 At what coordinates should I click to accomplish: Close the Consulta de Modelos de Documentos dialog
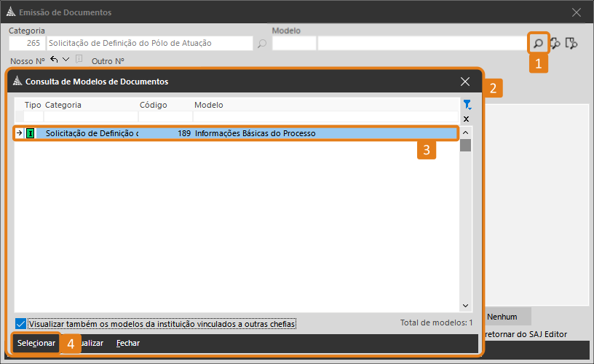point(465,82)
